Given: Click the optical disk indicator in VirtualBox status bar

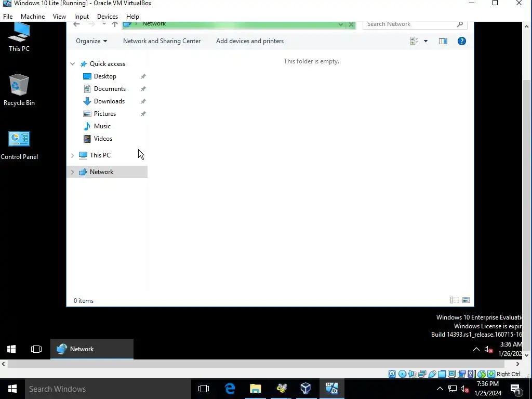Looking at the screenshot, I should coord(402,374).
